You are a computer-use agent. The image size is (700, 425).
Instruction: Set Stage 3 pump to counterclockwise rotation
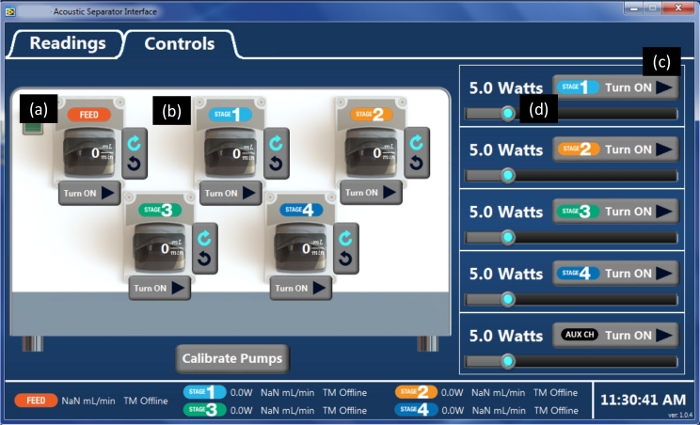[x=205, y=258]
